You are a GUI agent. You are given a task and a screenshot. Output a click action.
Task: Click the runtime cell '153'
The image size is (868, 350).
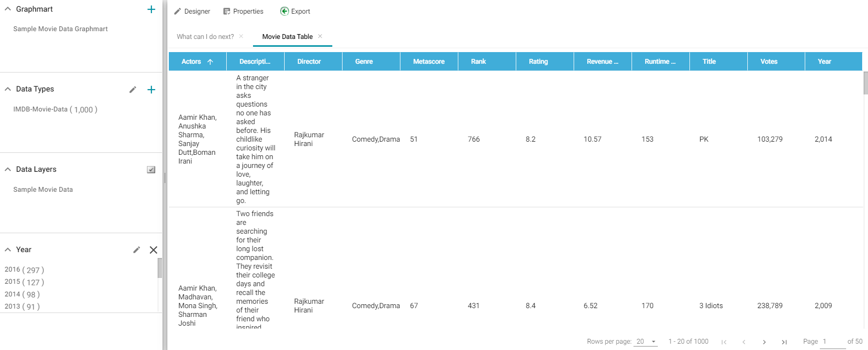click(x=647, y=139)
